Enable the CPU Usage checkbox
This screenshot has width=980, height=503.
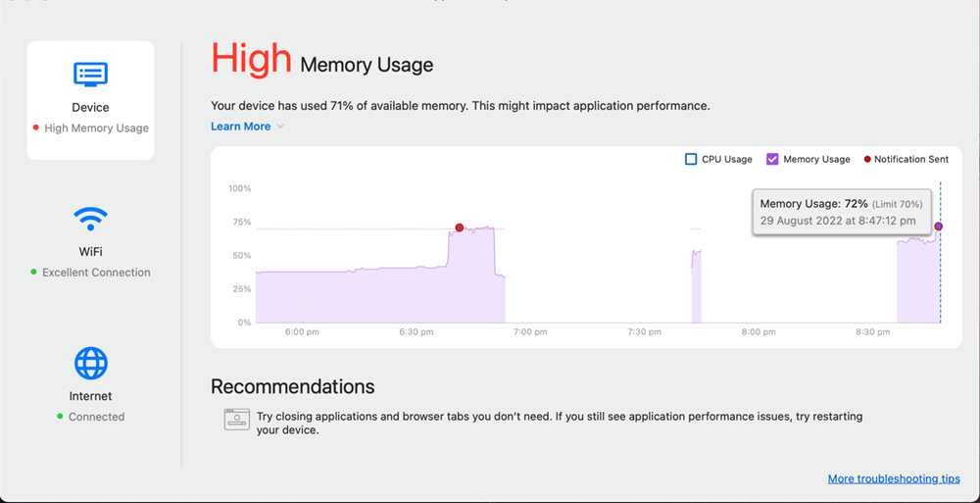pyautogui.click(x=691, y=159)
